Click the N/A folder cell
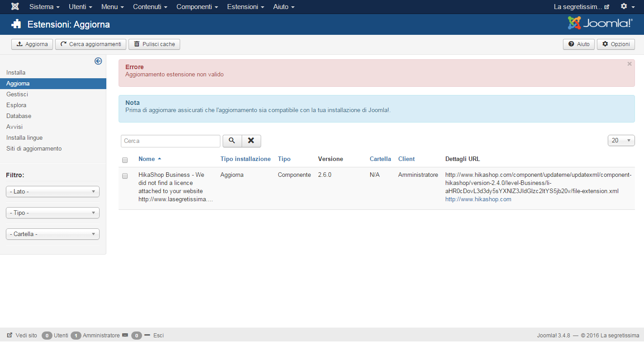Image resolution: width=644 pixels, height=355 pixels. [x=375, y=175]
